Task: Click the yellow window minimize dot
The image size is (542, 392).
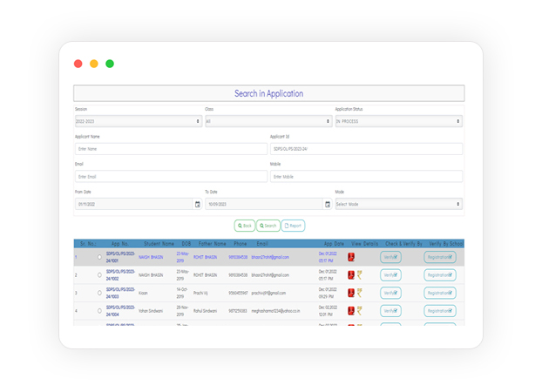Action: click(94, 64)
